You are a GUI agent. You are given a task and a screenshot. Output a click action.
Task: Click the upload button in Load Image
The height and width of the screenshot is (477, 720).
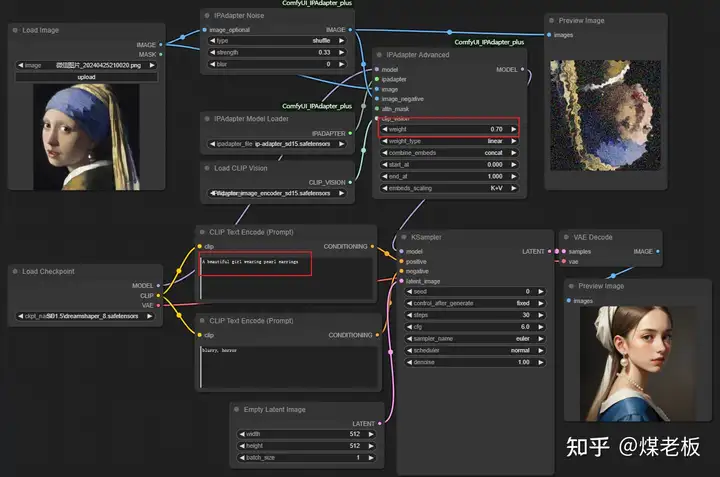point(86,77)
